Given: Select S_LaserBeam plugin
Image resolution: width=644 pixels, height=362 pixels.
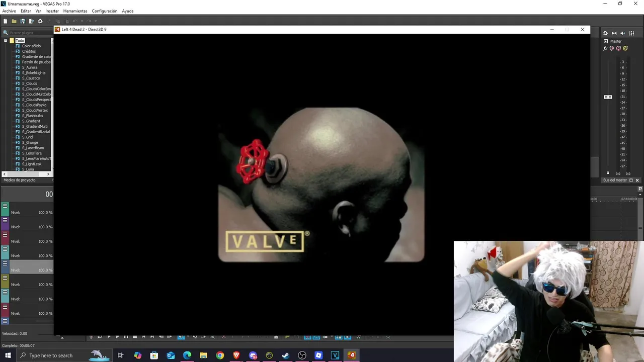Looking at the screenshot, I should (33, 148).
